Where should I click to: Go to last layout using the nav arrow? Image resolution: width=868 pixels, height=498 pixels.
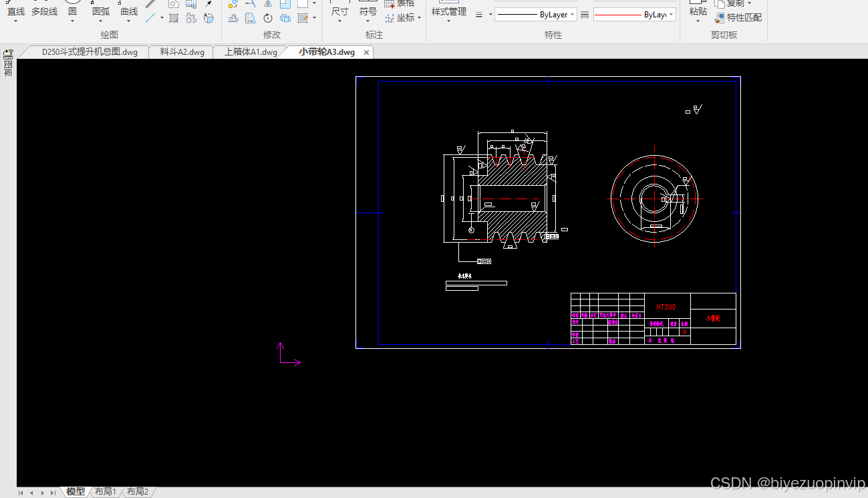tap(53, 493)
